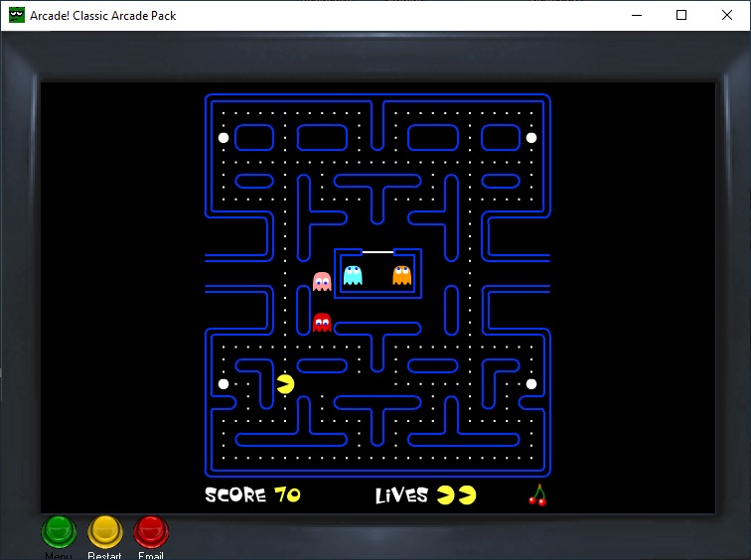Click the first Pac-Man life icon
This screenshot has height=560, width=751.
pyautogui.click(x=445, y=495)
